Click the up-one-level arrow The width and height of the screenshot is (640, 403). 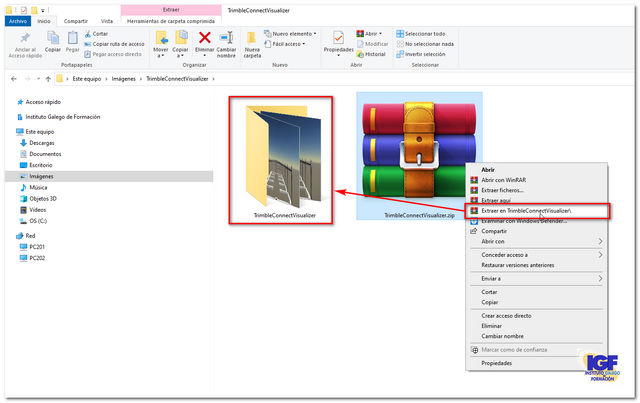coord(48,79)
